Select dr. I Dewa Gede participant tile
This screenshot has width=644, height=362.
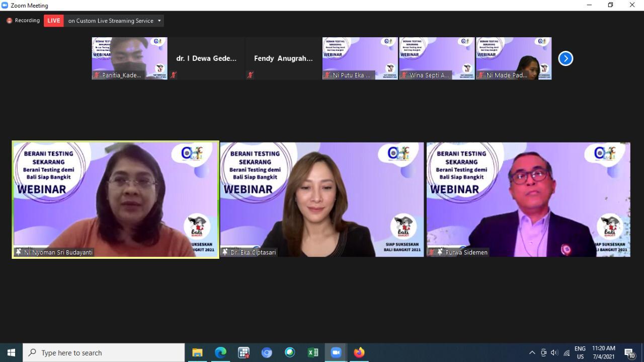point(206,58)
